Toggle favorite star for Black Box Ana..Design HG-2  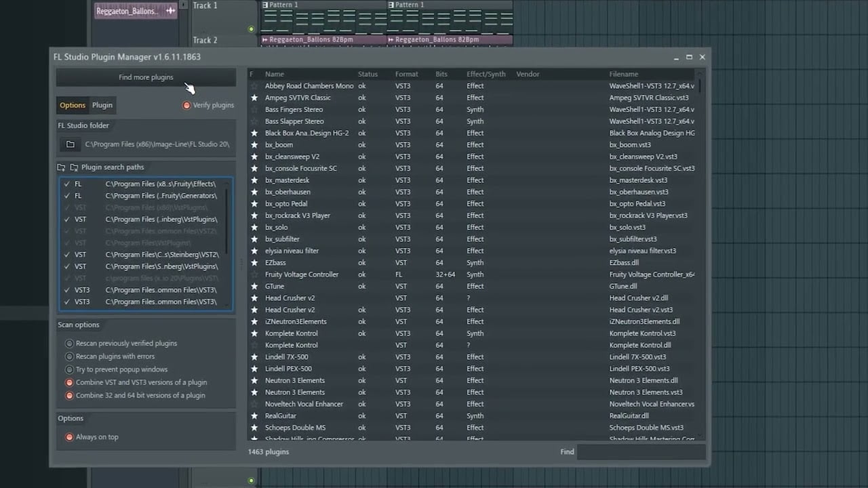click(254, 133)
